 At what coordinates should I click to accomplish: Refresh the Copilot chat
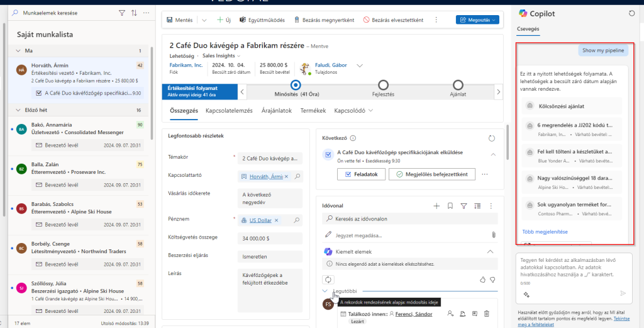[x=631, y=14]
